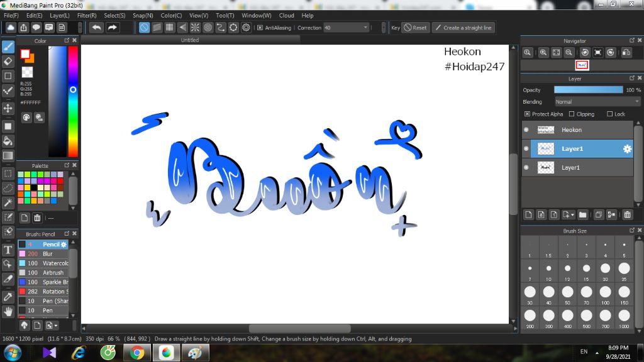Toggle AntiAliasing checkbox

tap(260, 28)
